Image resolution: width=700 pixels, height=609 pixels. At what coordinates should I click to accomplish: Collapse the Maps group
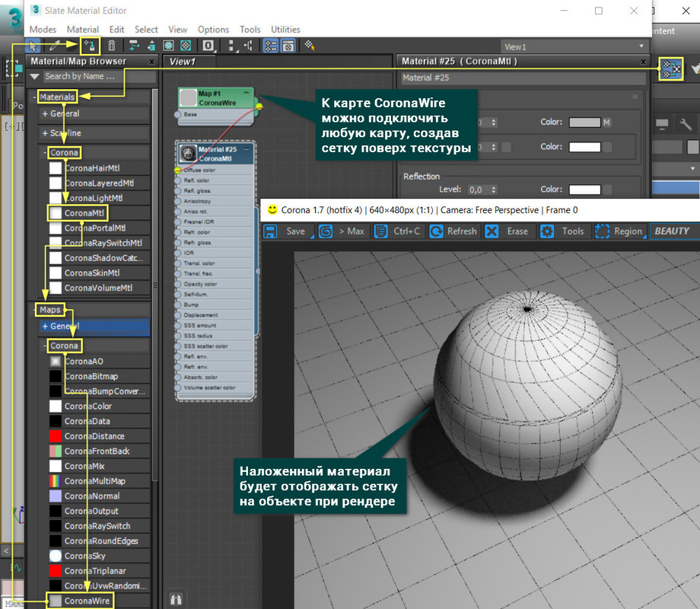click(x=35, y=310)
